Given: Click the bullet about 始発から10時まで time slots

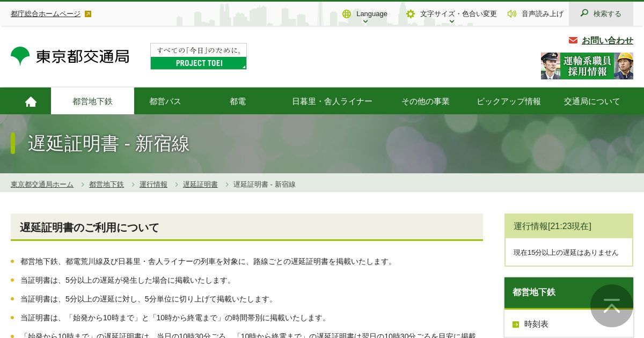Looking at the screenshot, I should pos(175,318).
